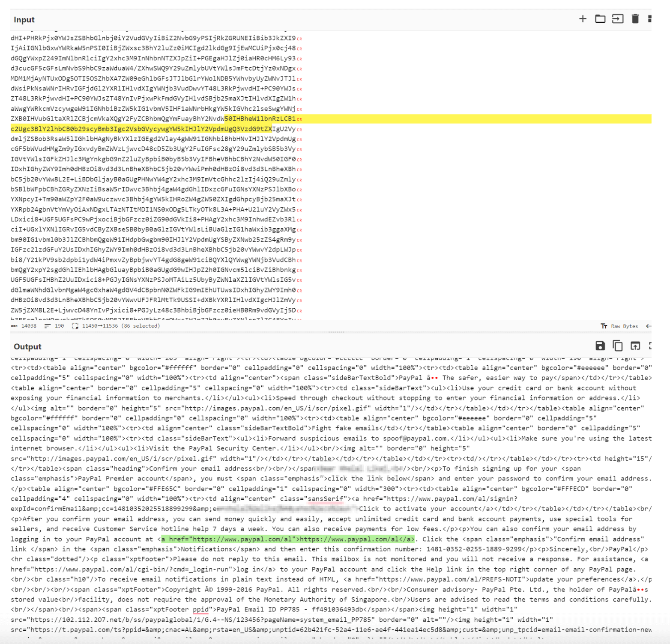The image size is (670, 644).
Task: Click the highlighted paypal.com/al link in output
Action: [287, 539]
